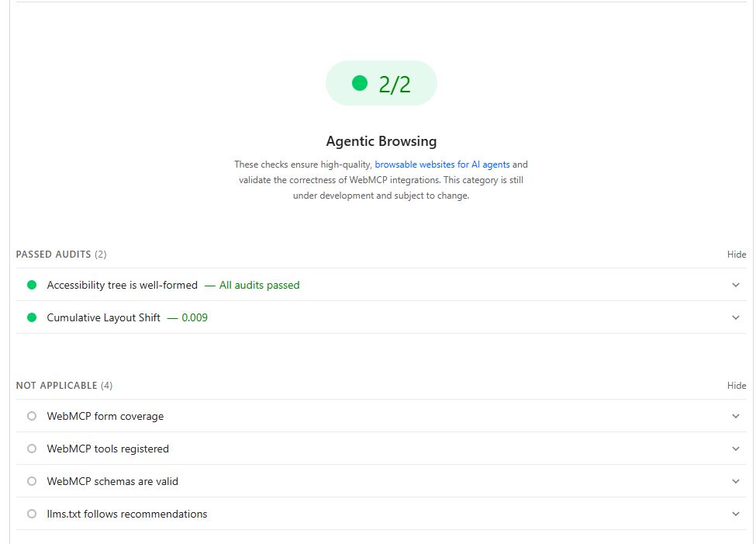
Task: Click the 'Accessibility tree is well-formed' audit title
Action: tap(122, 286)
